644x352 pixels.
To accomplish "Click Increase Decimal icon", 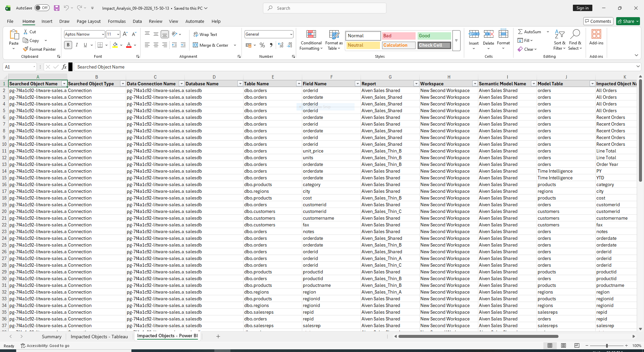I will pos(281,45).
